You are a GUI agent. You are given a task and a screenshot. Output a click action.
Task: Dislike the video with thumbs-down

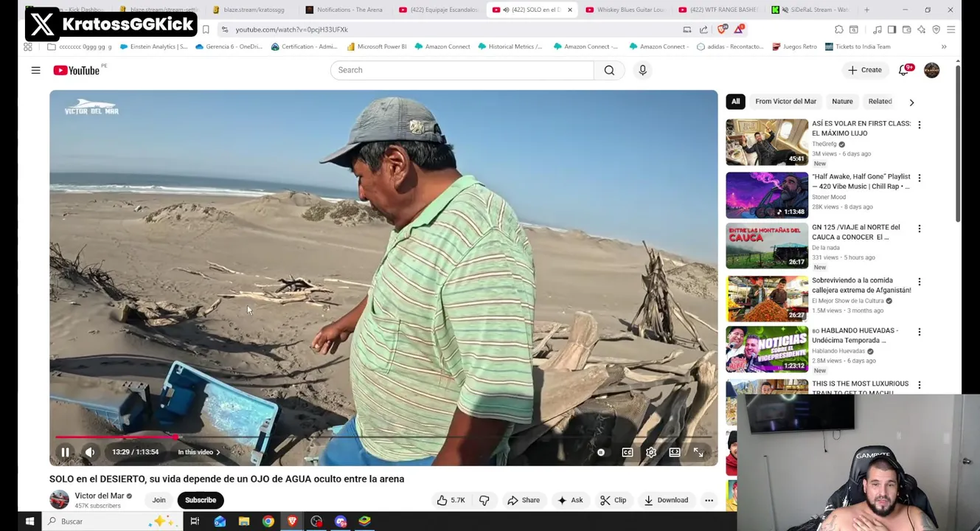[x=484, y=500]
